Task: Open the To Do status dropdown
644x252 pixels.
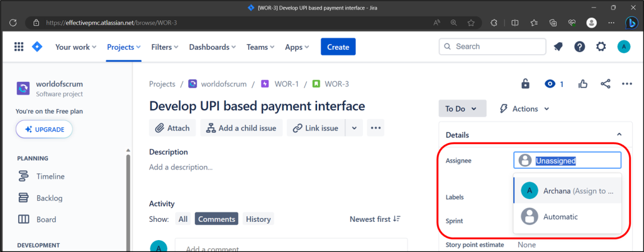Action: coord(462,109)
